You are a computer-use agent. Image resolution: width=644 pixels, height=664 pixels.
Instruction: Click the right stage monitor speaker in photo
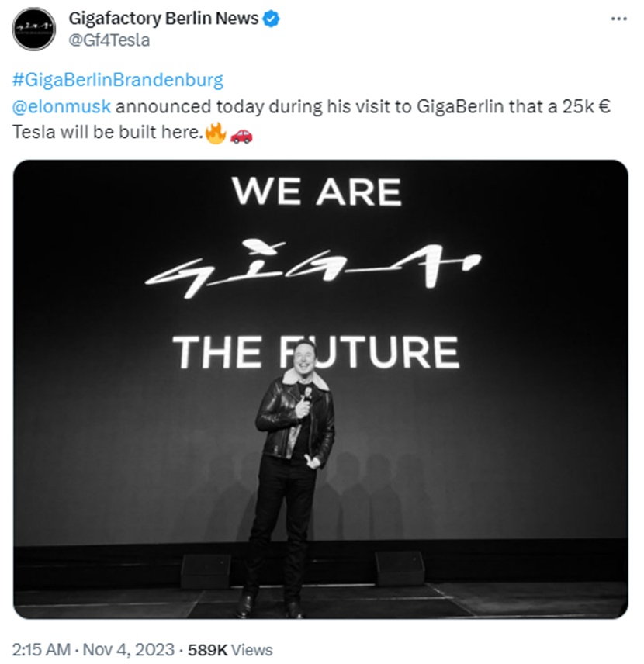click(400, 568)
